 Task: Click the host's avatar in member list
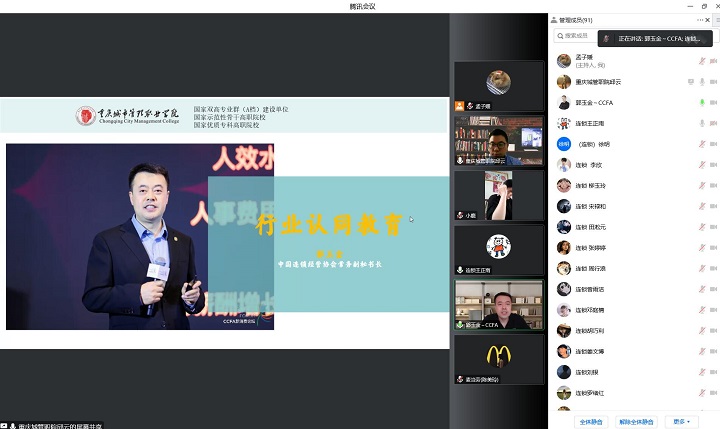click(564, 61)
